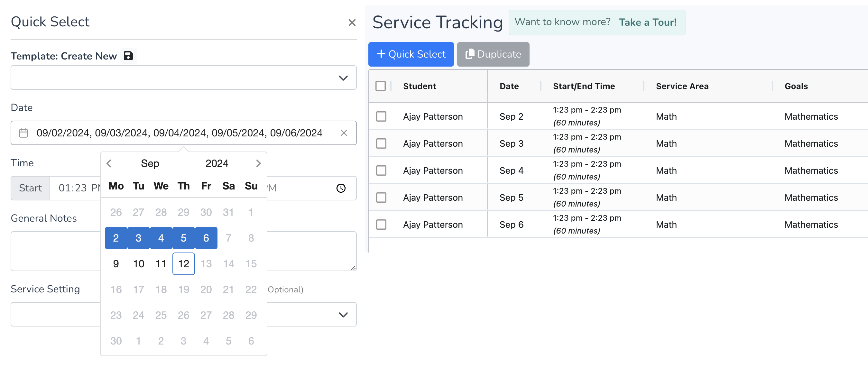This screenshot has width=868, height=368.
Task: Check the Sep 4 Ajay Patterson row
Action: pyautogui.click(x=381, y=170)
